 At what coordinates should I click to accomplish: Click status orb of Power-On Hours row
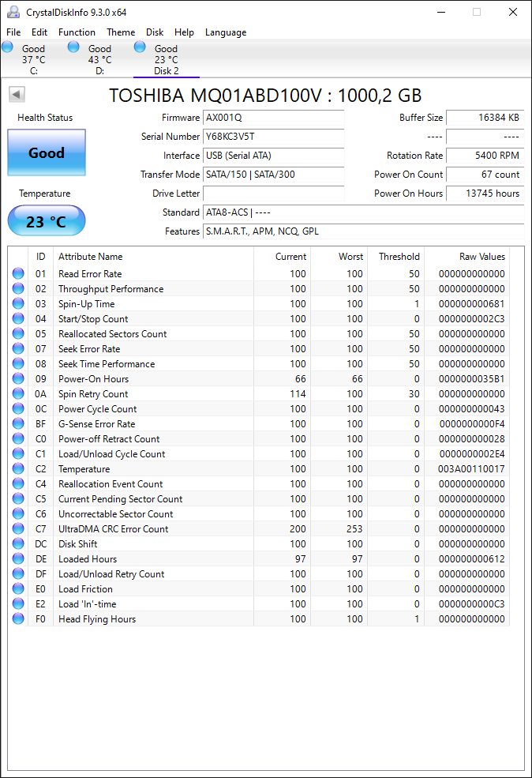point(18,378)
